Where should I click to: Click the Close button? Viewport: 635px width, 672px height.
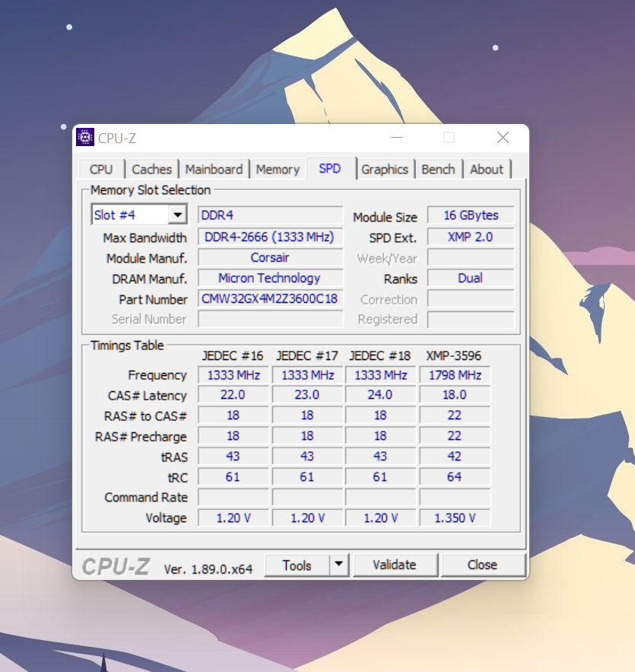(483, 565)
